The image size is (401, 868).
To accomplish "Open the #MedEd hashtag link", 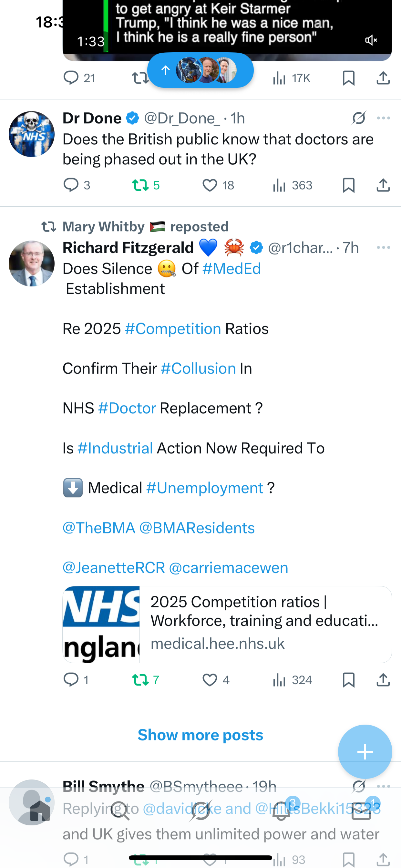I will [x=231, y=269].
